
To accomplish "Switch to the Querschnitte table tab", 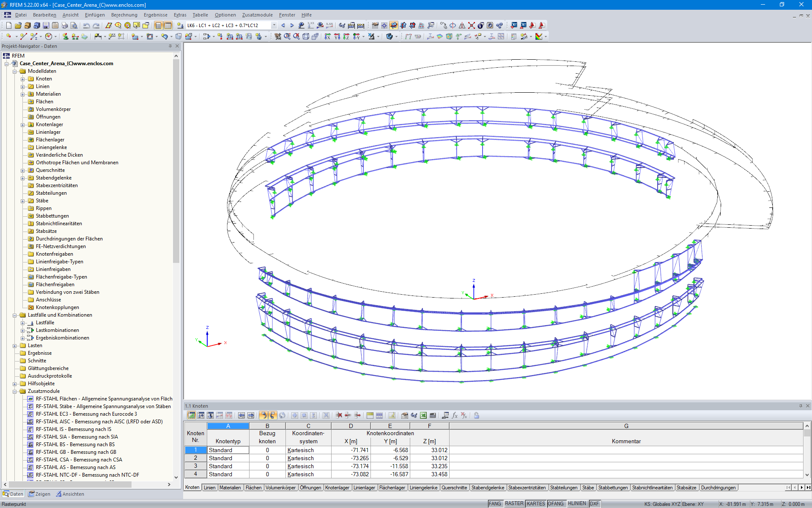I will click(x=454, y=488).
